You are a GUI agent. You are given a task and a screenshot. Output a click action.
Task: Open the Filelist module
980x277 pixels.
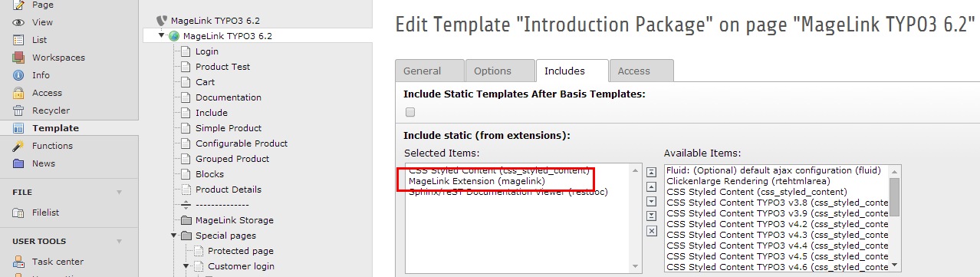click(45, 213)
